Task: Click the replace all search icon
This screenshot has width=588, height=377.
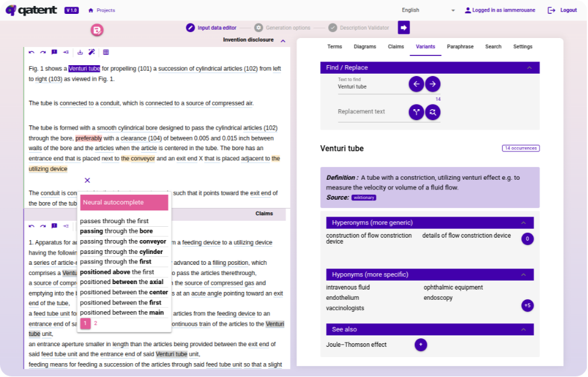Action: (433, 112)
